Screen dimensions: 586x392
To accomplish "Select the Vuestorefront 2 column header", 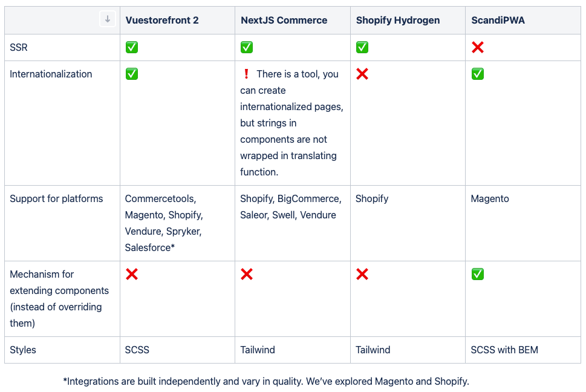I will point(162,20).
